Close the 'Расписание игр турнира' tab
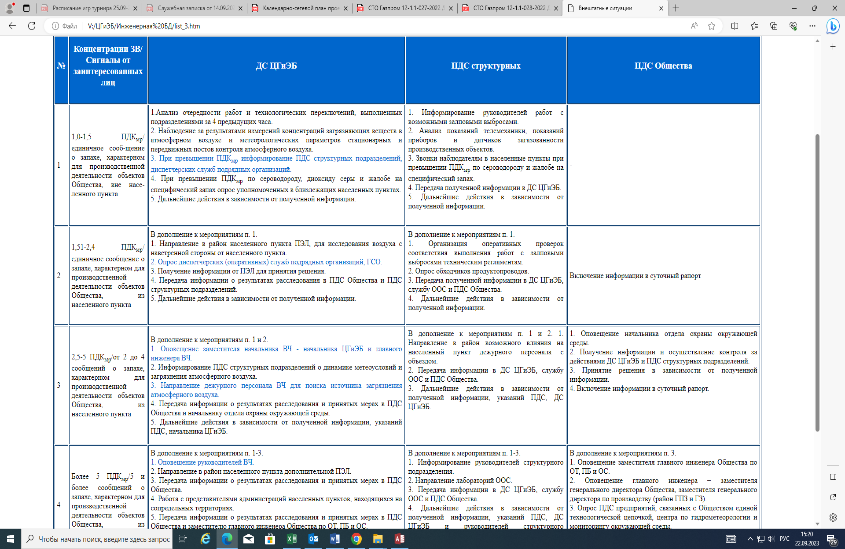This screenshot has height=549, width=845. tap(135, 8)
